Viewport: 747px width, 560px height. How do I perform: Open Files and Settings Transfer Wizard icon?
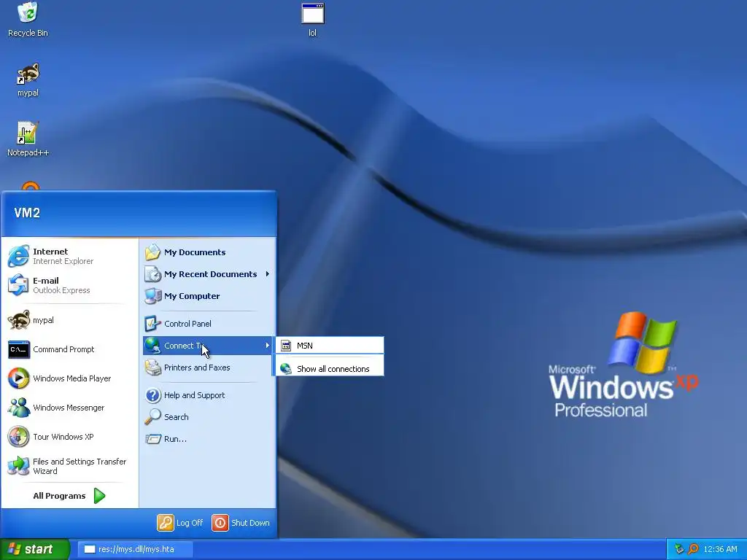(18, 466)
